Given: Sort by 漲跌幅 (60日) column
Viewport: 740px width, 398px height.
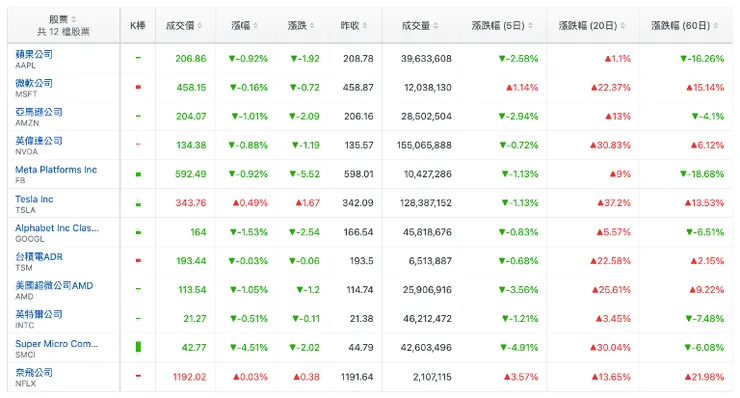Looking at the screenshot, I should [x=685, y=25].
